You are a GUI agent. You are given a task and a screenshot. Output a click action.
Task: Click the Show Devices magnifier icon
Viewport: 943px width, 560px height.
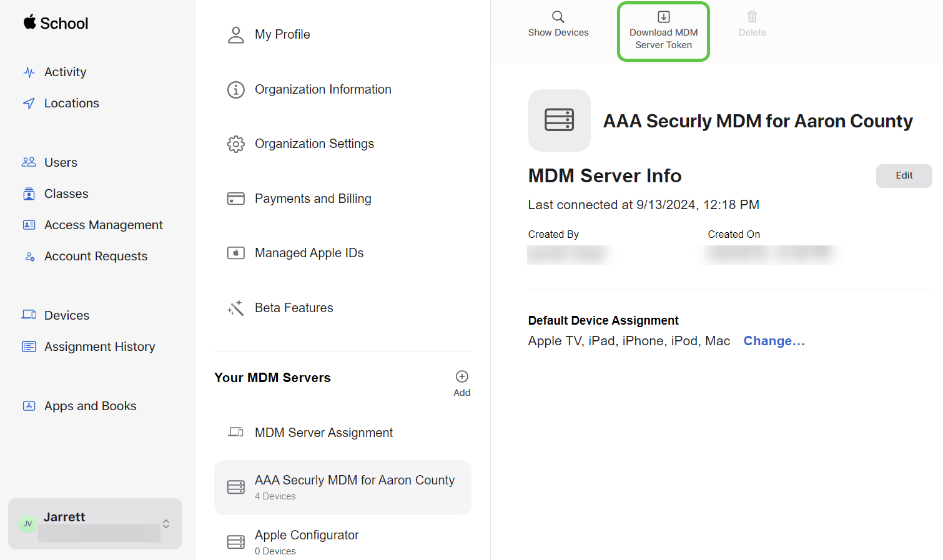[558, 17]
